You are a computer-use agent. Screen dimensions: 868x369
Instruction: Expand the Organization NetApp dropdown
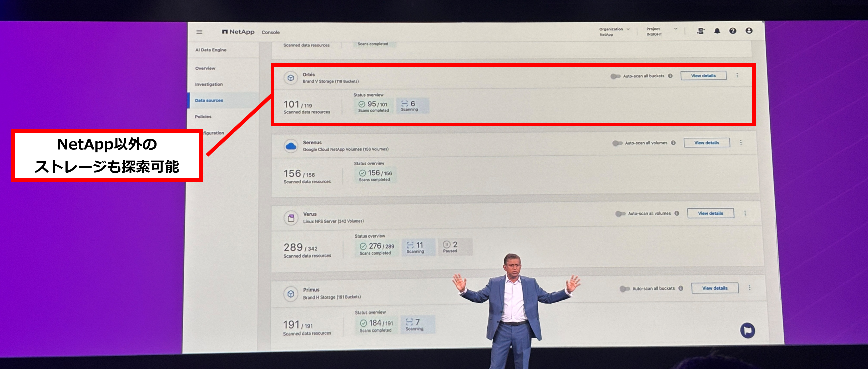click(615, 32)
